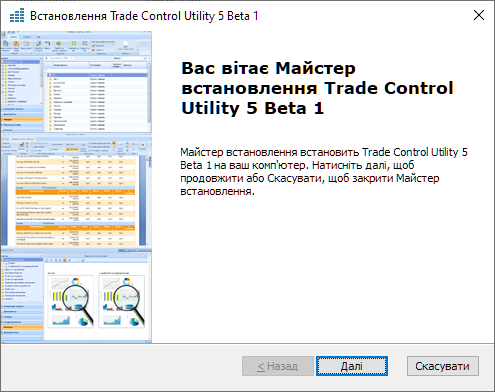Click first orange table header in report preview
495x392 pixels.
75,192
